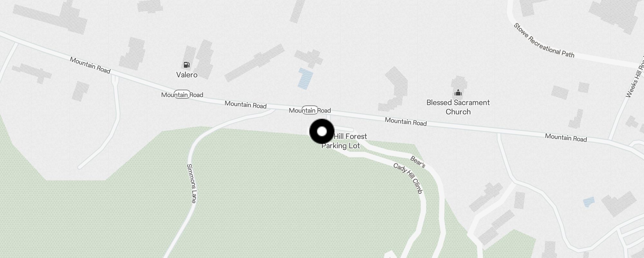Click the blue pond north of Mountain Road

pos(305,78)
